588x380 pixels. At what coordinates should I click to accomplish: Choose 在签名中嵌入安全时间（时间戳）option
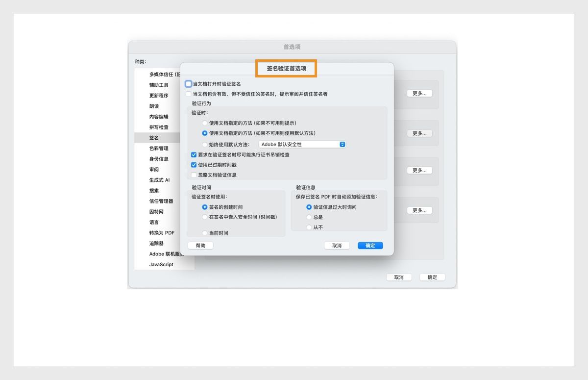pyautogui.click(x=205, y=218)
